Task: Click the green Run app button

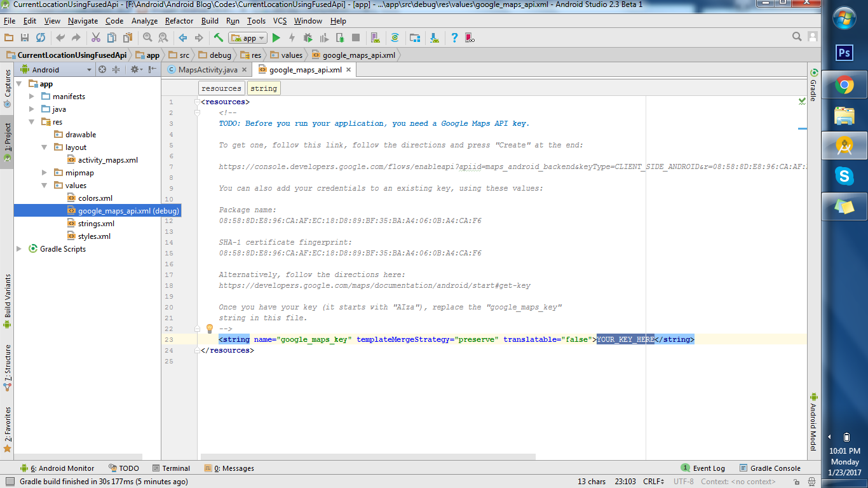Action: tap(276, 38)
